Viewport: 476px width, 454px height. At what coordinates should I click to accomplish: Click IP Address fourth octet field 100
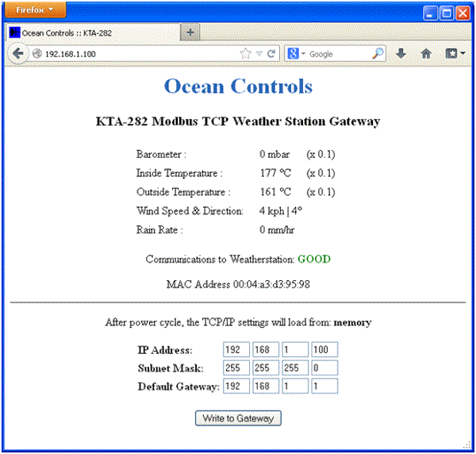tap(324, 349)
